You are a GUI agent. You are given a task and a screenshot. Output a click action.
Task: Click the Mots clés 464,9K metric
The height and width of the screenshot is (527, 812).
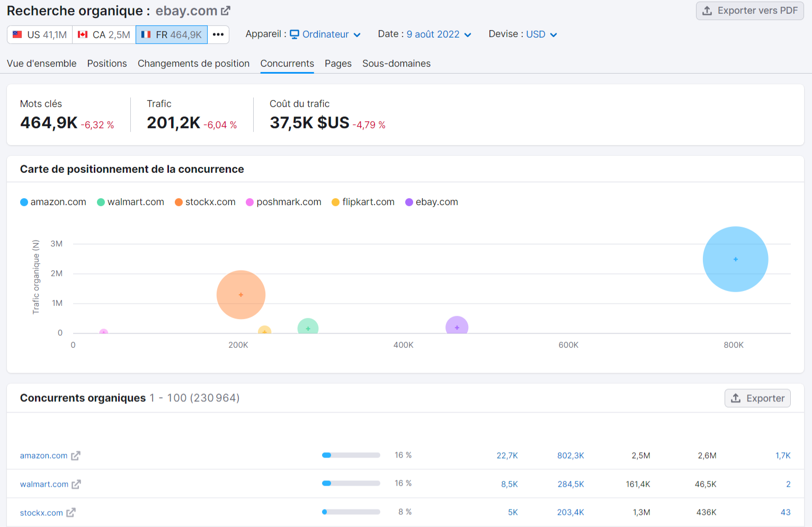(x=49, y=123)
